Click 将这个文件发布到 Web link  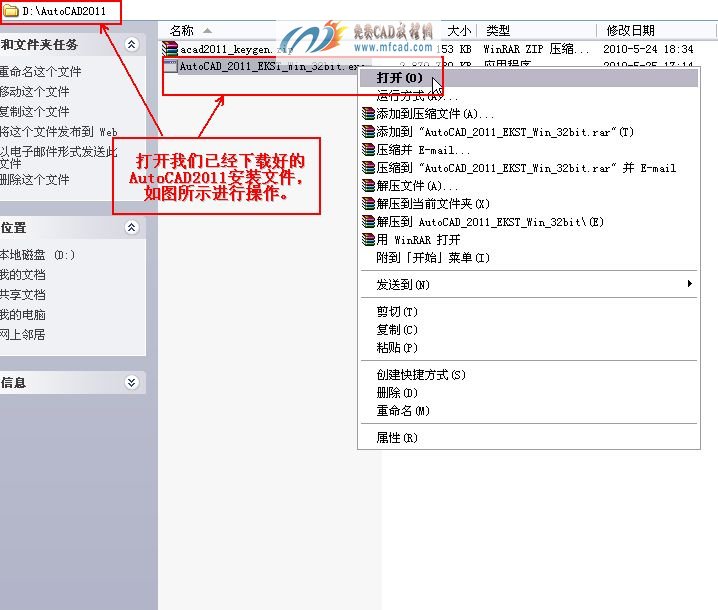(59, 132)
